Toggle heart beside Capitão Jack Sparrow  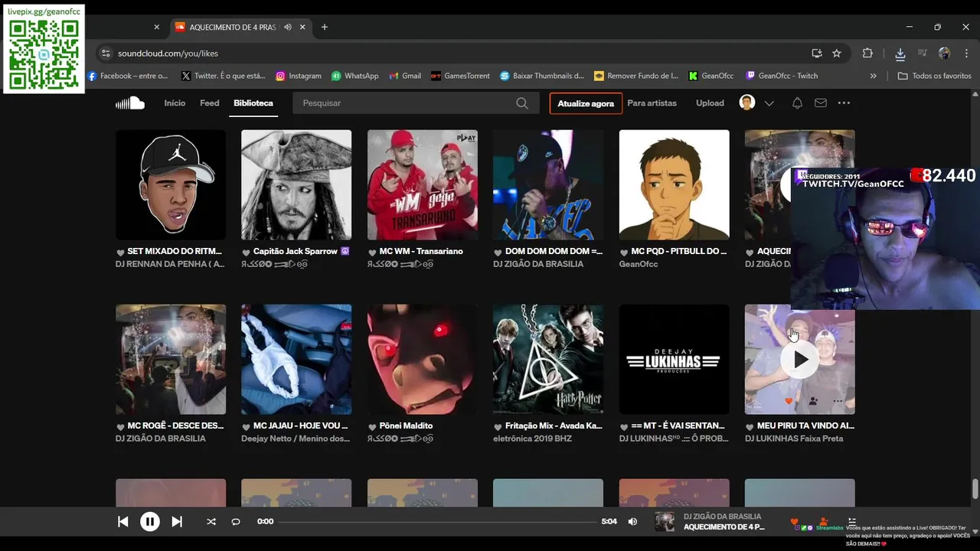[x=246, y=252]
